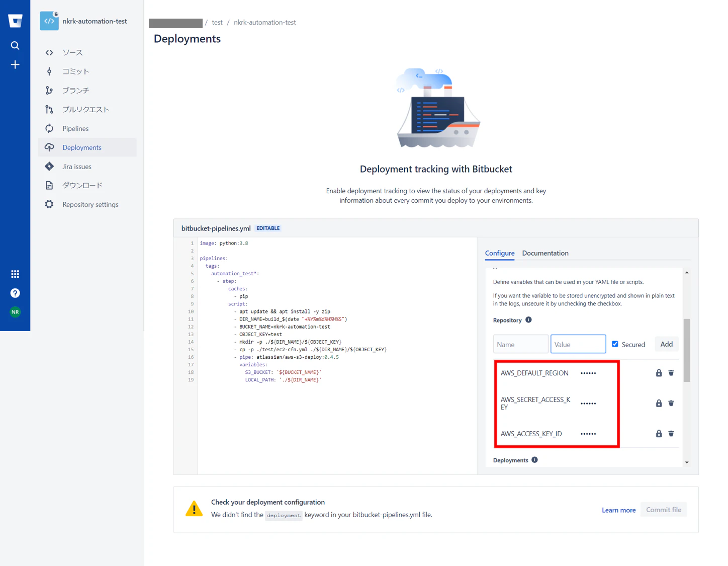Image resolution: width=728 pixels, height=566 pixels.
Task: Click the コミット commit icon
Action: 49,71
